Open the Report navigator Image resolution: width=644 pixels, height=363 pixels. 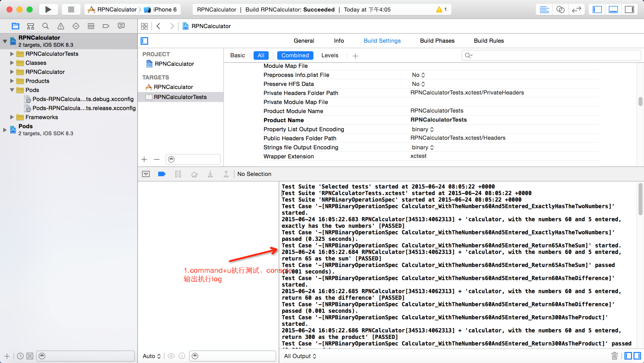[x=121, y=26]
